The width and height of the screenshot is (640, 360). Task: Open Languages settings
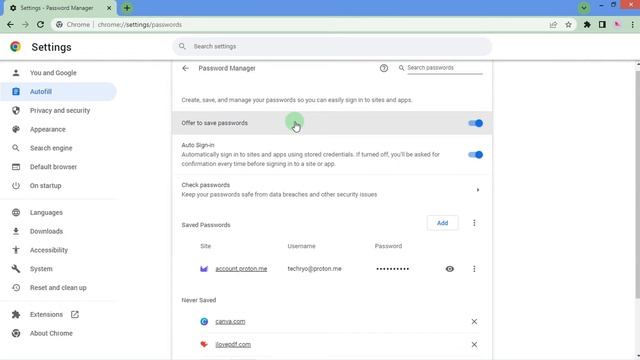(x=46, y=212)
